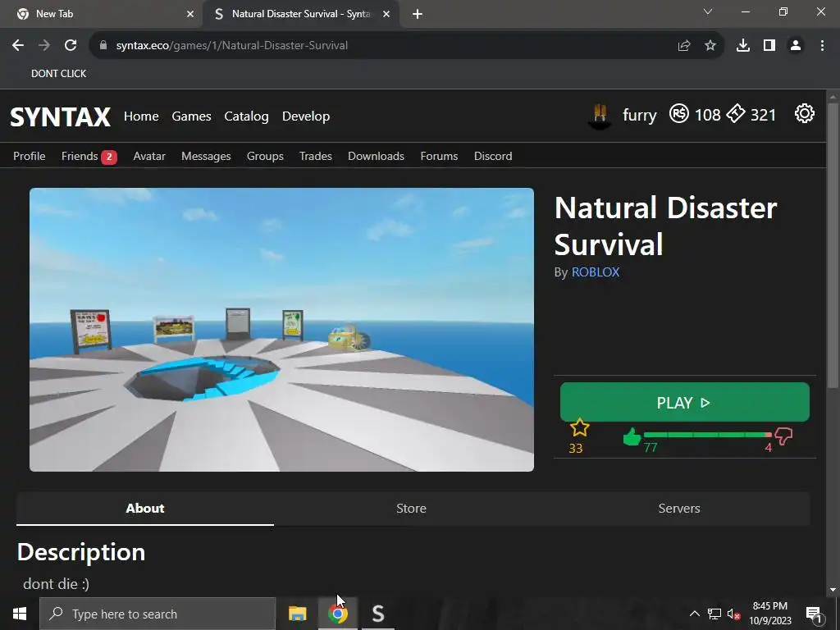Open a new browser tab
The width and height of the screenshot is (840, 630).
pyautogui.click(x=418, y=14)
